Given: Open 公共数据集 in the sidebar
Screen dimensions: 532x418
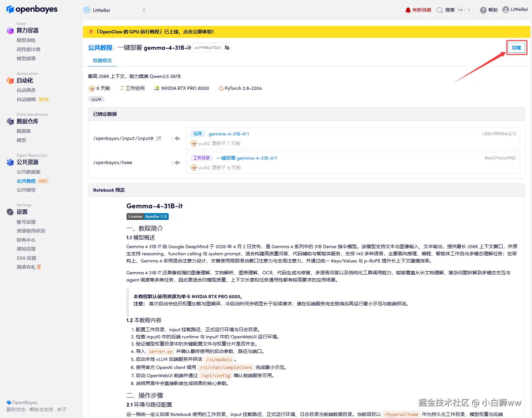Looking at the screenshot, I should (29, 172).
